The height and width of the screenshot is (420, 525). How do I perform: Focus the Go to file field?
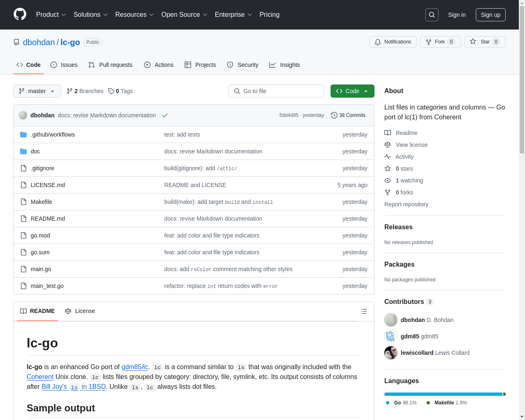(x=276, y=91)
